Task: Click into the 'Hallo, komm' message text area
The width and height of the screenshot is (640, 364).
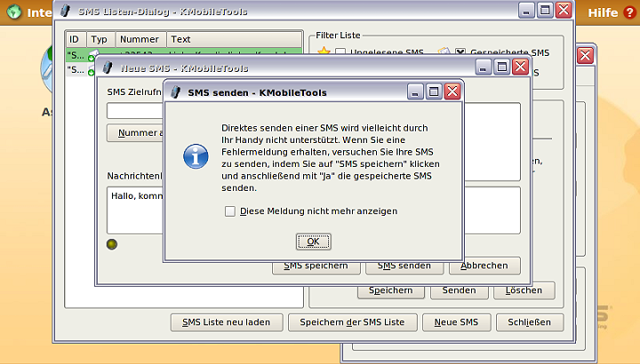Action: [135, 210]
